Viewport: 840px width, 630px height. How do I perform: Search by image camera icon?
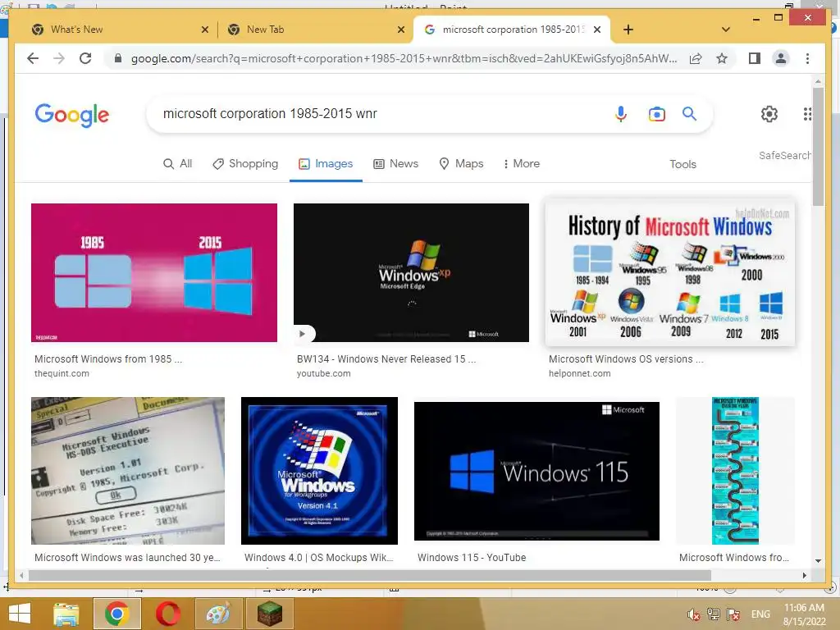(x=657, y=113)
